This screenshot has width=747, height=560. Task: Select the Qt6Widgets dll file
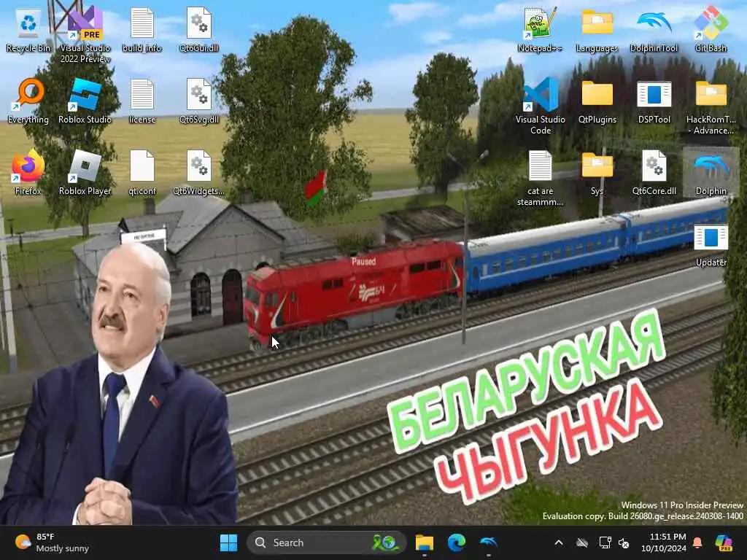199,174
